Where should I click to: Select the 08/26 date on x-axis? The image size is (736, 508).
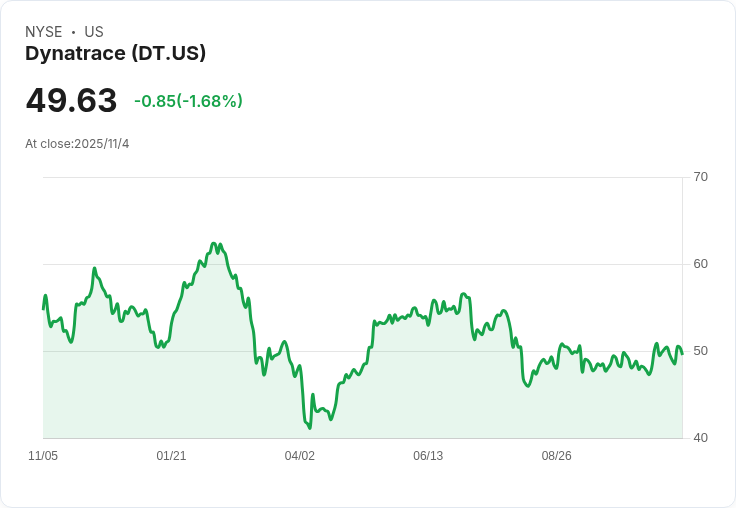coord(556,456)
